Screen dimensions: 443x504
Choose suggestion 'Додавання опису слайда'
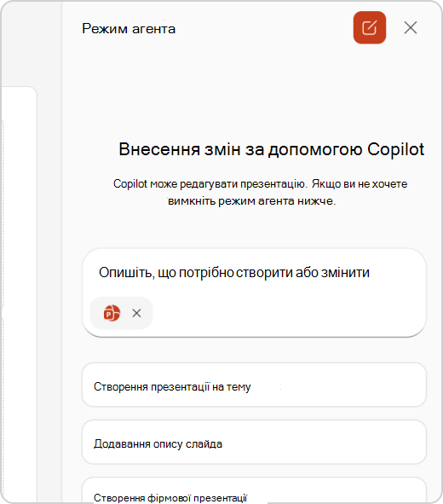[x=254, y=443]
